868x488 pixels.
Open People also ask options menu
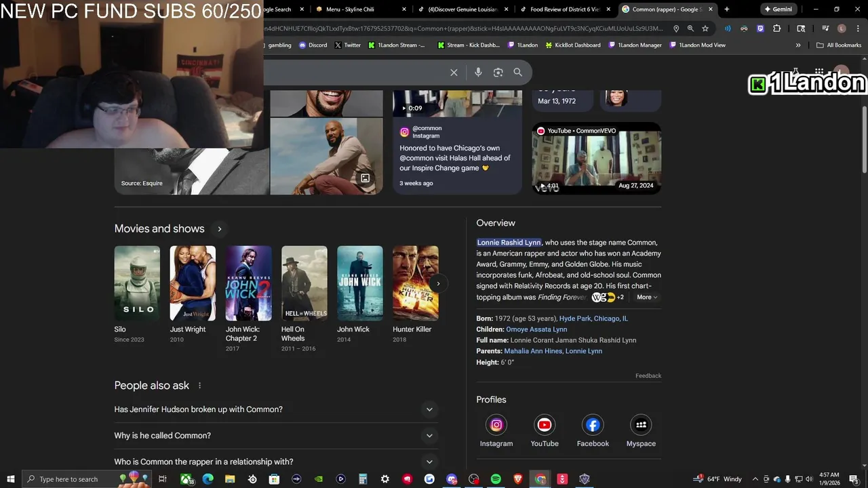click(x=199, y=386)
